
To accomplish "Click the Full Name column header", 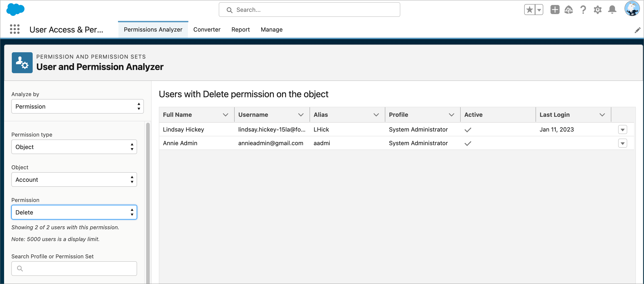I will (x=197, y=115).
